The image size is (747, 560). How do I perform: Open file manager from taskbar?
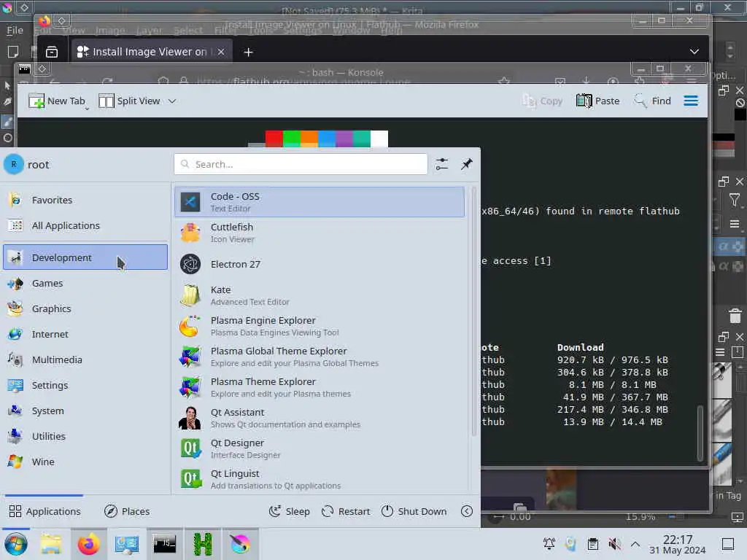coord(50,544)
